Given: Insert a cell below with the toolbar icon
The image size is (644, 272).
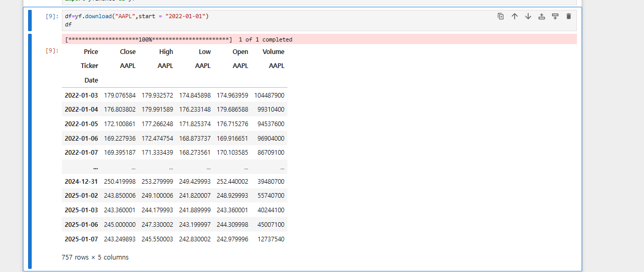Looking at the screenshot, I should pos(555,16).
